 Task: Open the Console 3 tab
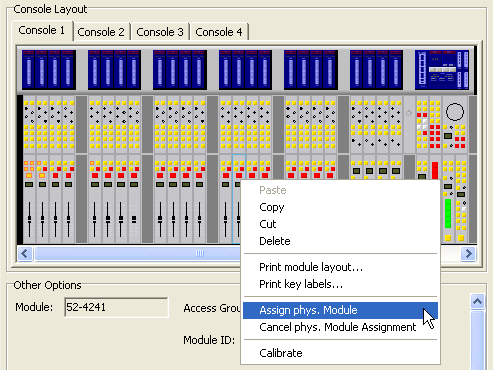coord(160,32)
